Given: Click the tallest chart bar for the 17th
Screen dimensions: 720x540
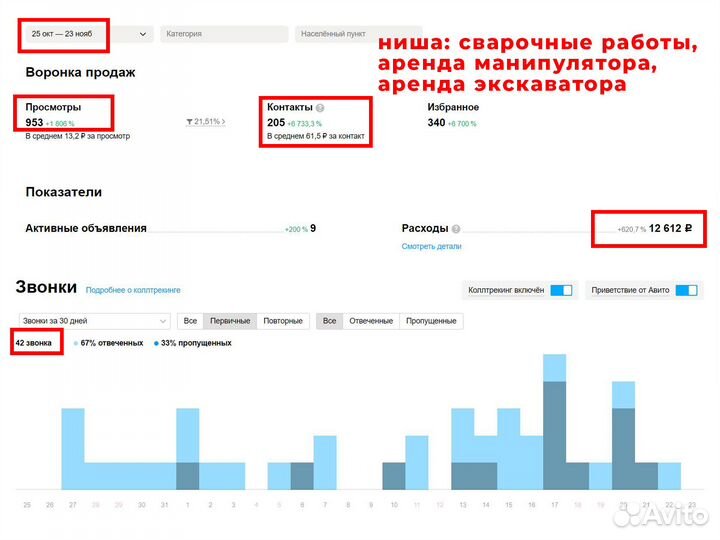Looking at the screenshot, I should pos(555,422).
